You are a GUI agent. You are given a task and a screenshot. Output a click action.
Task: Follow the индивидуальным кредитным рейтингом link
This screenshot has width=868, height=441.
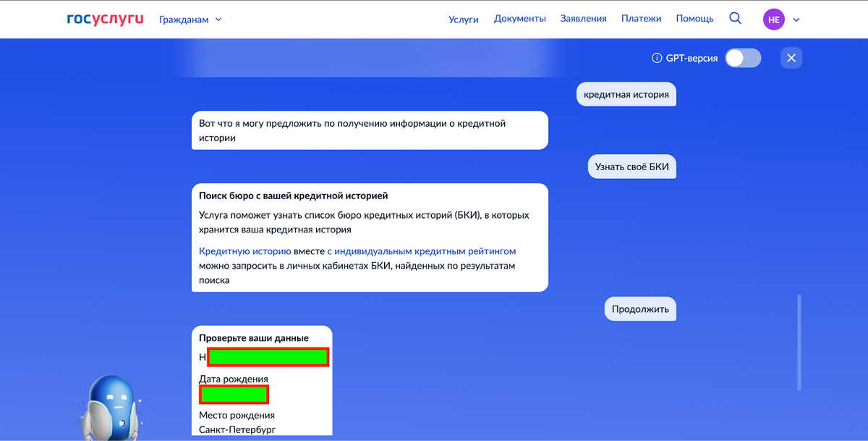(422, 251)
